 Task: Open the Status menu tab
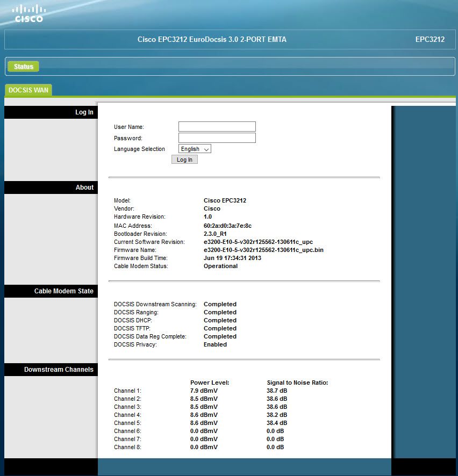(x=24, y=67)
